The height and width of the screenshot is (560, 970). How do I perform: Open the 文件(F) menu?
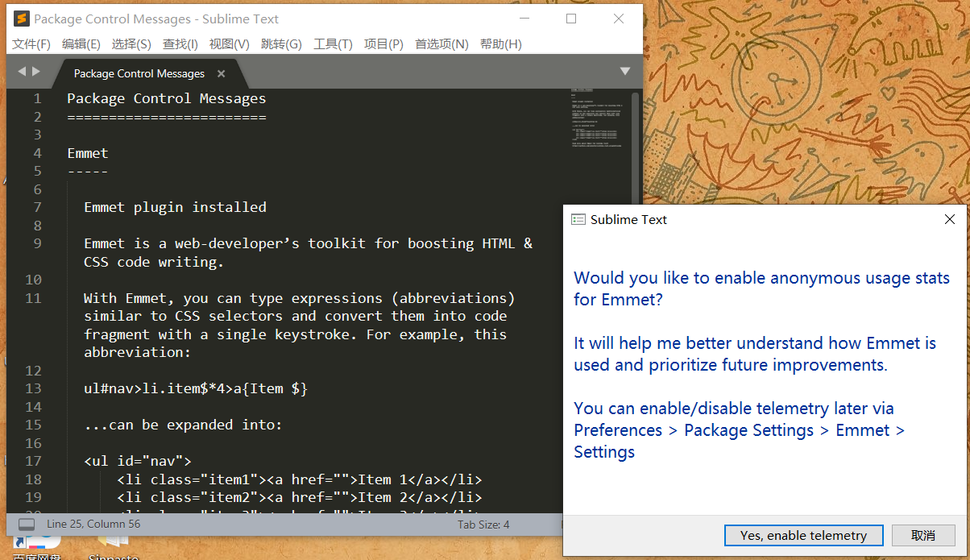coord(31,44)
